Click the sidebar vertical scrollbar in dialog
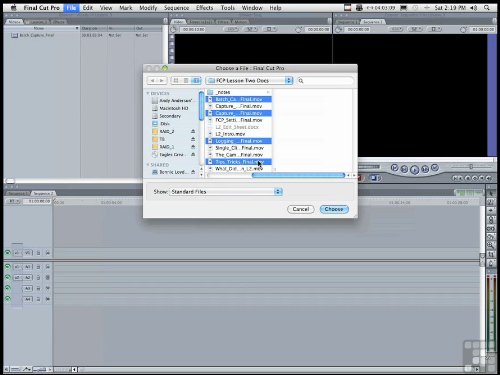Viewport: 500px width, 375px height. pyautogui.click(x=201, y=106)
